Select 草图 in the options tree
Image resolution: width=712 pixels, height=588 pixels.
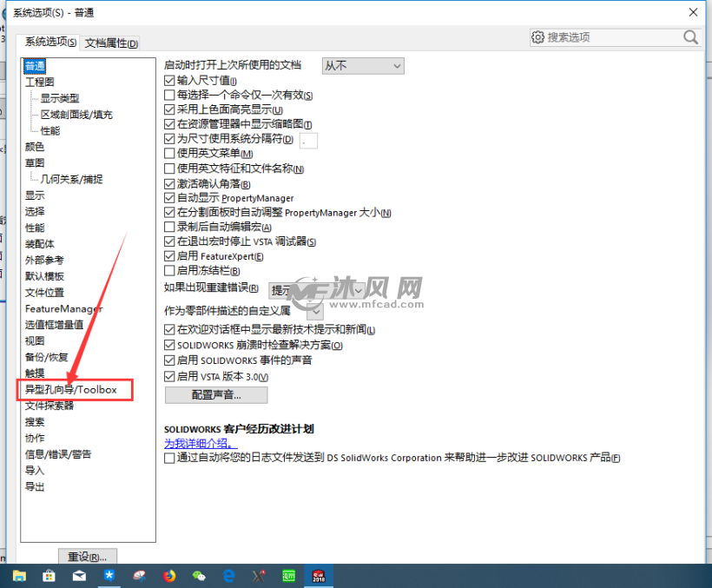[35, 163]
